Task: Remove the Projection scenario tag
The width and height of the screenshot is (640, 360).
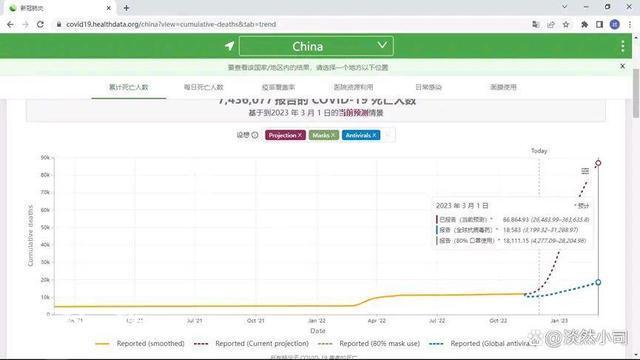Action: point(300,135)
